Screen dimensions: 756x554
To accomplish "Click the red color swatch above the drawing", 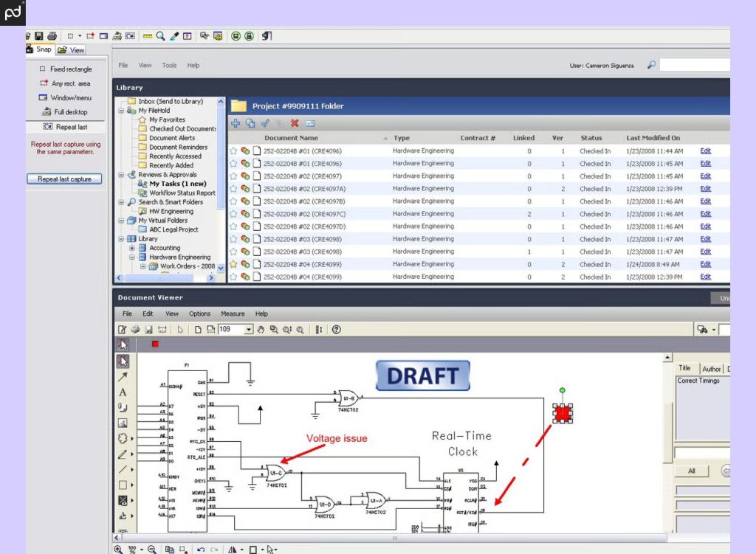I will (155, 344).
